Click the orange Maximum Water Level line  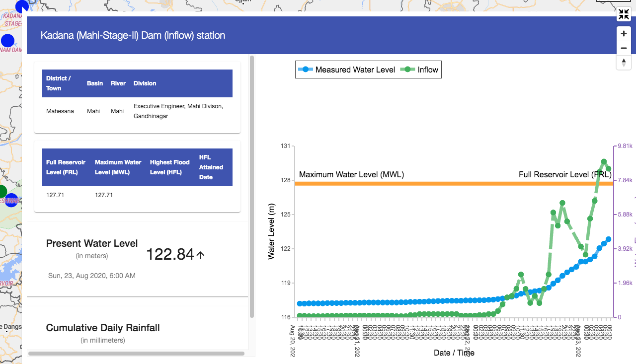(447, 184)
